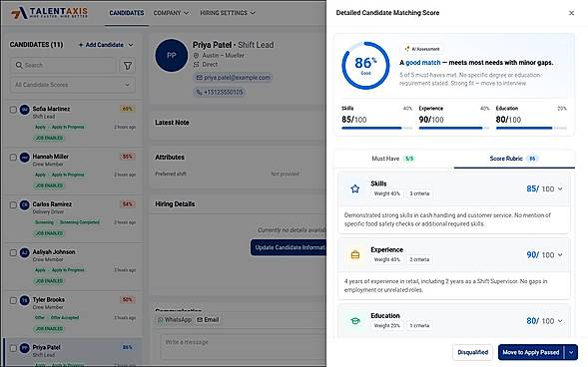Click the Weight 40% chip under Skills
This screenshot has width=588, height=367.
click(x=387, y=193)
